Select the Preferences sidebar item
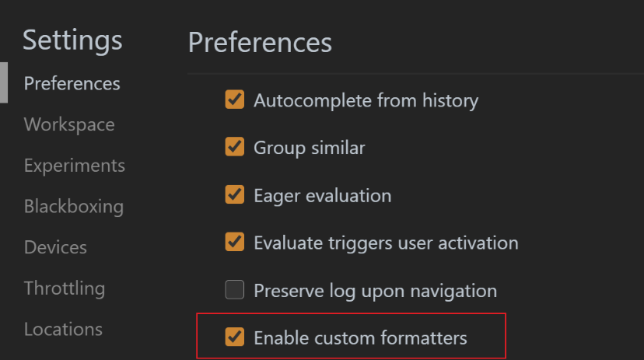 [72, 84]
